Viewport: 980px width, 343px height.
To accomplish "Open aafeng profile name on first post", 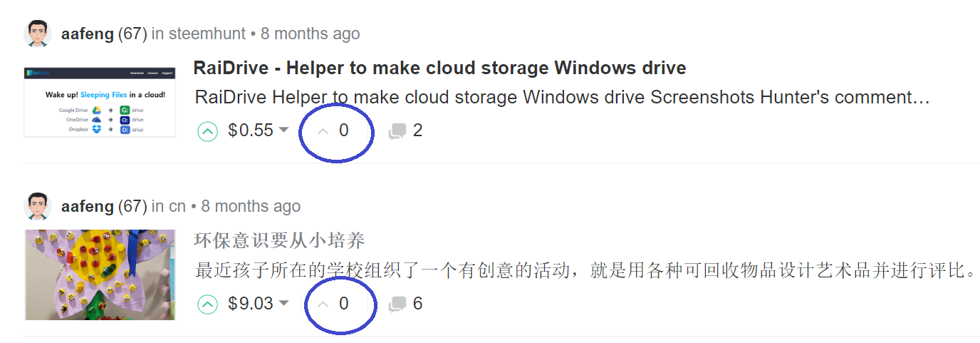I will point(88,34).
